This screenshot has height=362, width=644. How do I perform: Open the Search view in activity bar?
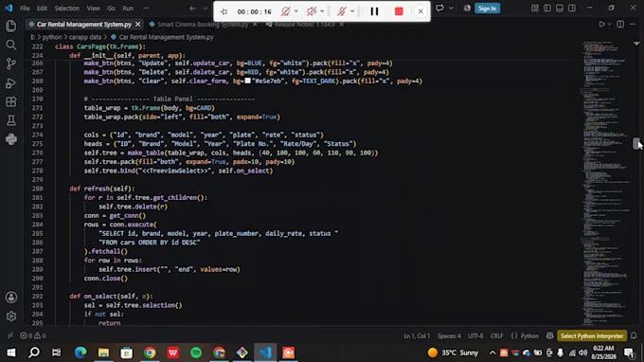click(11, 45)
